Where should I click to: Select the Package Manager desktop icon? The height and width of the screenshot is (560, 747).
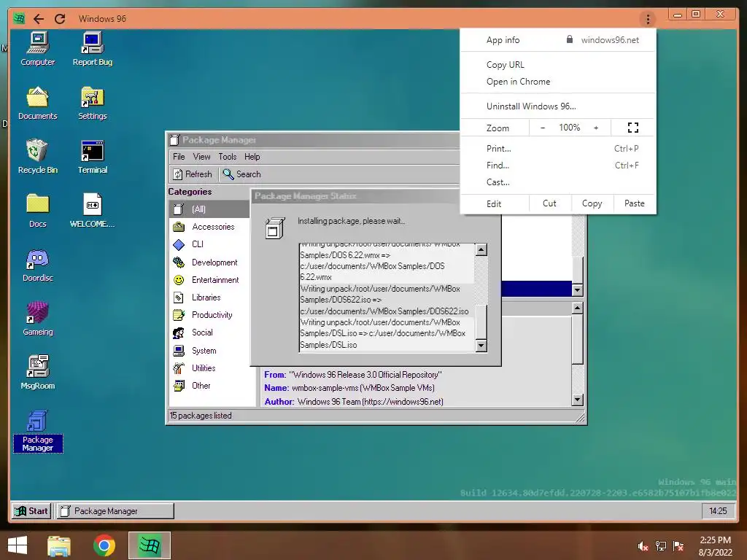[x=38, y=431]
